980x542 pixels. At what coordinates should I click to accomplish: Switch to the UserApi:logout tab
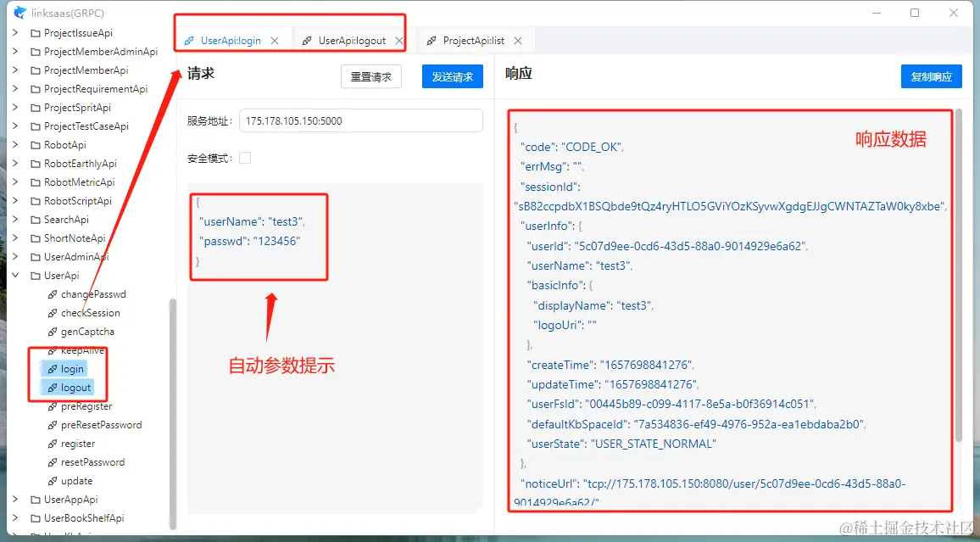point(352,41)
